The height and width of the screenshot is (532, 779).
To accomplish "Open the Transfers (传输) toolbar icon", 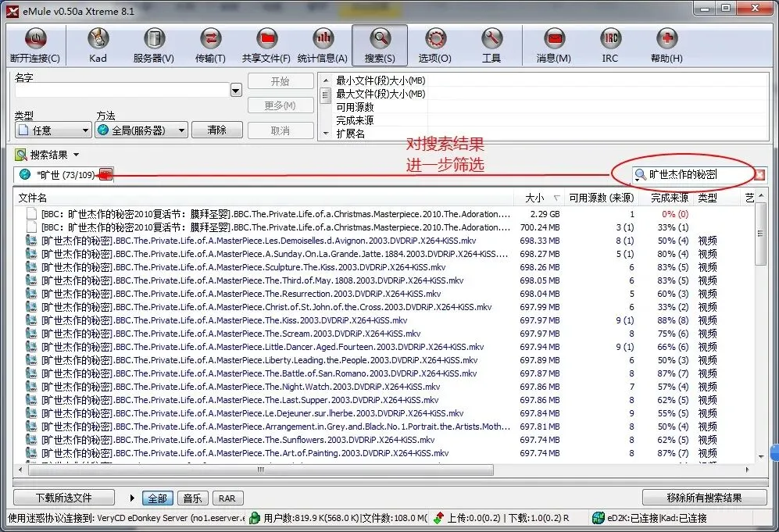I will [x=211, y=39].
